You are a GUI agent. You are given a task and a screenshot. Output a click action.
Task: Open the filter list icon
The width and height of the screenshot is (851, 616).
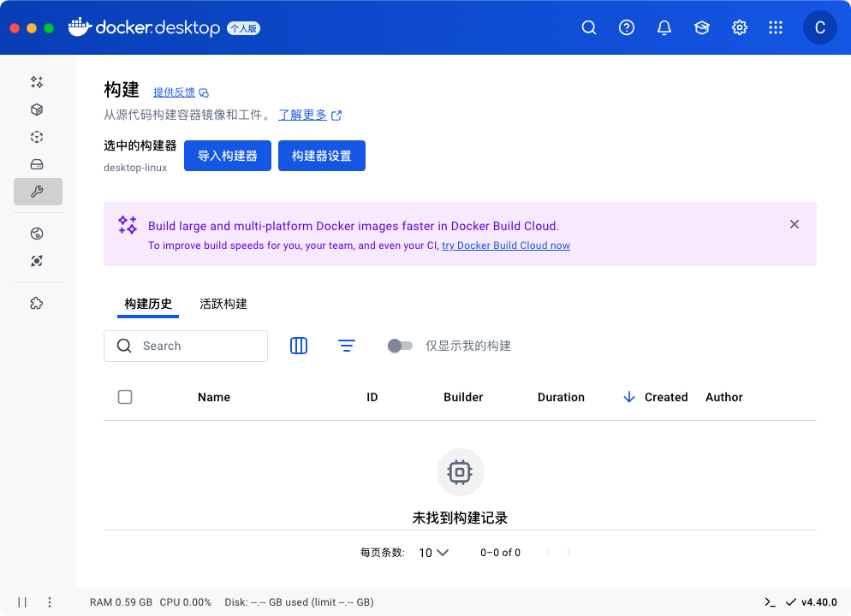[346, 346]
